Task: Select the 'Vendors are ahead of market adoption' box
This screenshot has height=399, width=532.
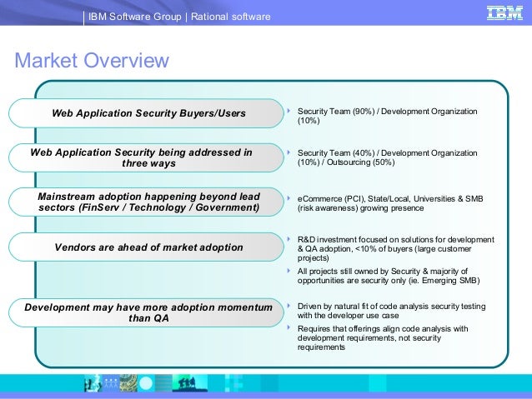Action: [x=146, y=247]
